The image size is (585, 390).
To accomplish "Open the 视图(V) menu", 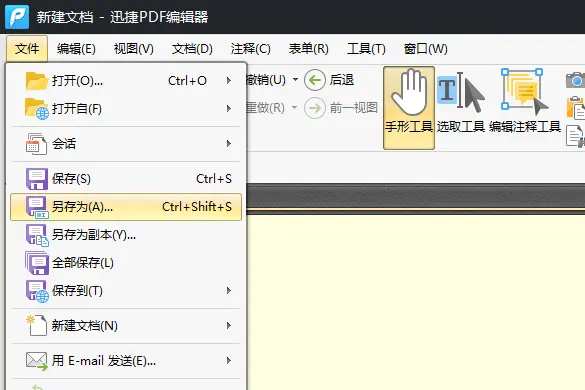I will point(134,49).
